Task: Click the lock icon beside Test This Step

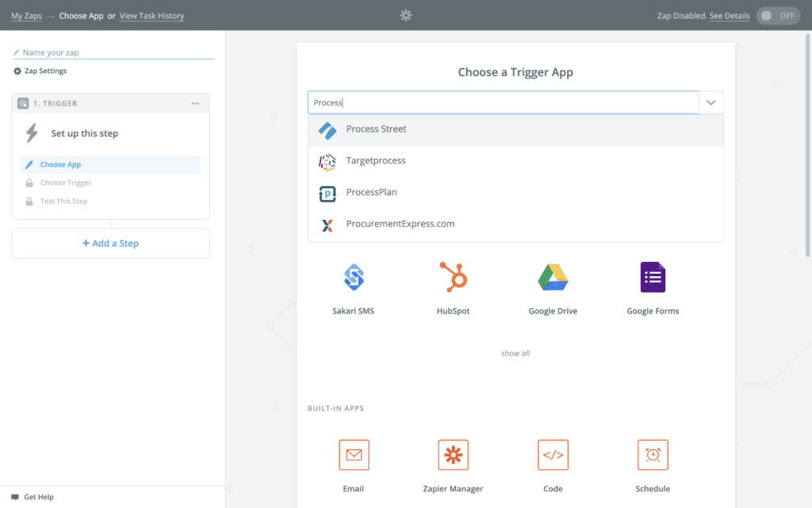Action: pos(29,201)
